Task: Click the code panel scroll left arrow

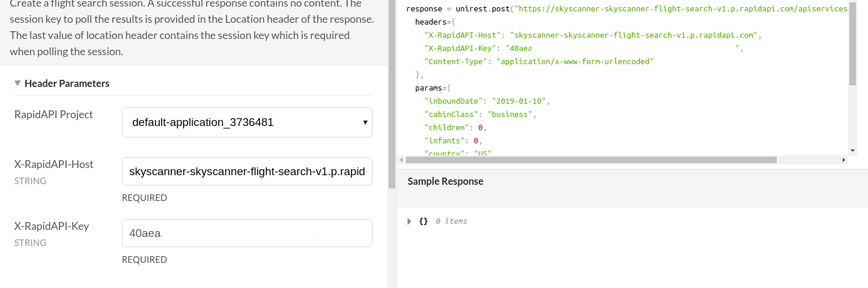Action: (401, 160)
